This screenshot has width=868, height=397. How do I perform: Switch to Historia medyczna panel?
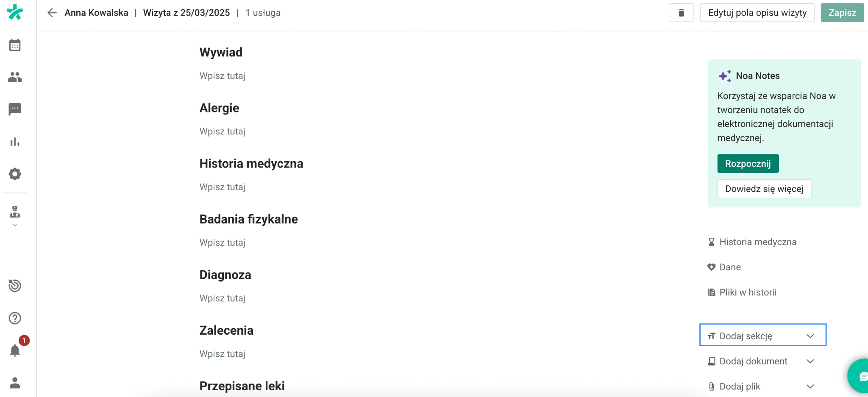pyautogui.click(x=758, y=242)
